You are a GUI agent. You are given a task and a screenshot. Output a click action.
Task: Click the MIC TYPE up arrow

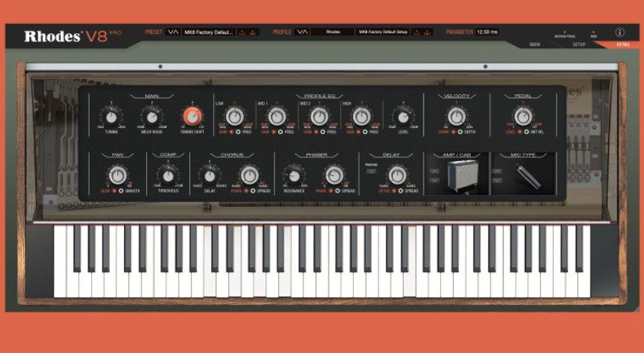[x=497, y=171]
